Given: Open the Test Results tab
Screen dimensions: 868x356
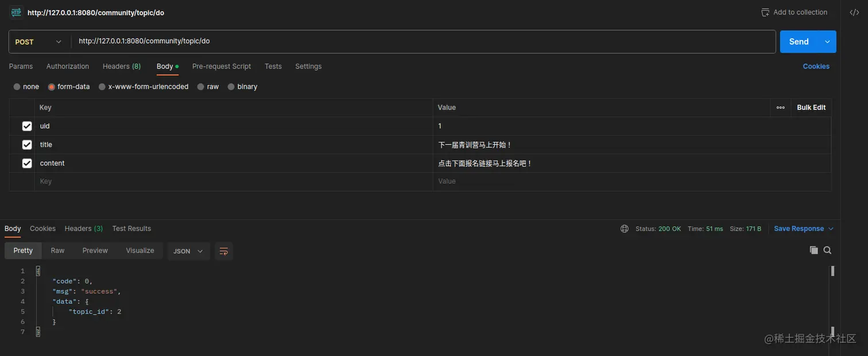Looking at the screenshot, I should tap(131, 229).
